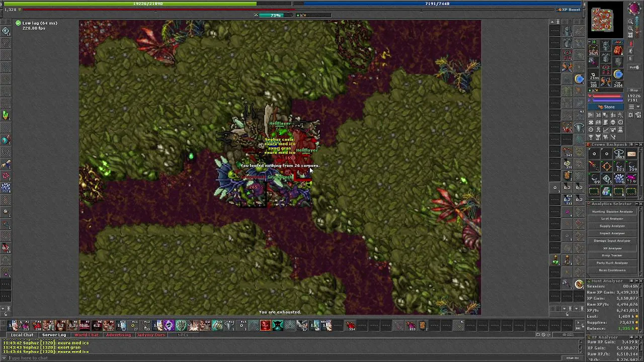Open the Loot Analyser
This screenshot has height=362, width=644.
612,219
